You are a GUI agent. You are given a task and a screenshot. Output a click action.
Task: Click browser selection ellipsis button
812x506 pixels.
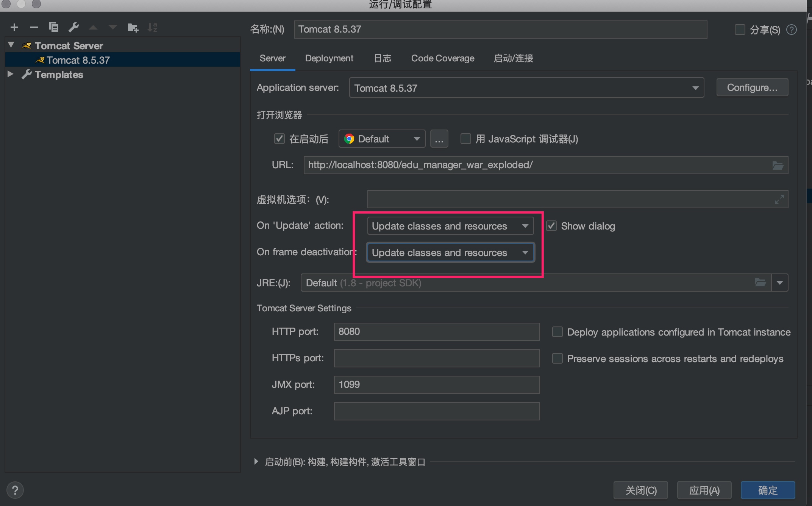439,139
